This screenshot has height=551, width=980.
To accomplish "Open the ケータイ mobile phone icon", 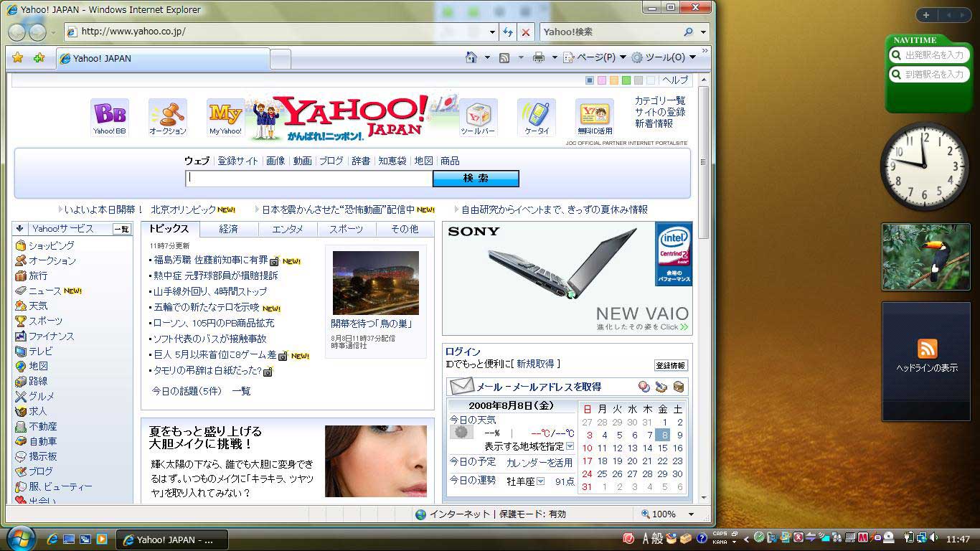I will [x=537, y=117].
